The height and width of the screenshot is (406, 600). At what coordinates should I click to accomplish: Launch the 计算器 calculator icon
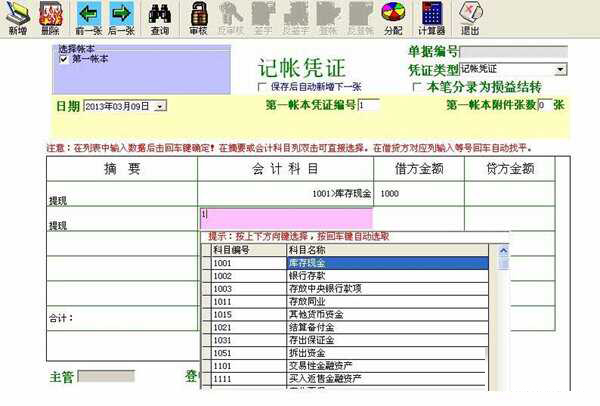click(432, 18)
